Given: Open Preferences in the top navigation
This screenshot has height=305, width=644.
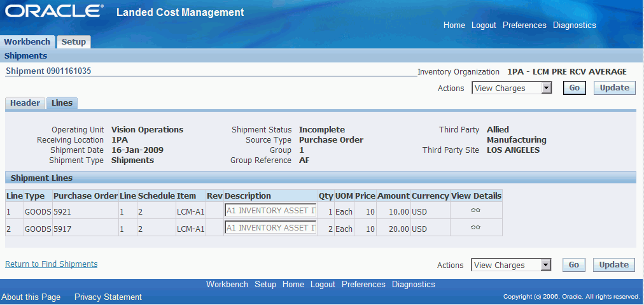Looking at the screenshot, I should click(524, 25).
